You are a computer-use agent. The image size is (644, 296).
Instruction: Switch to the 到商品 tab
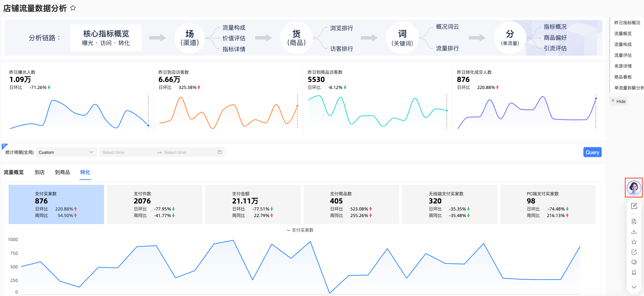click(x=62, y=172)
